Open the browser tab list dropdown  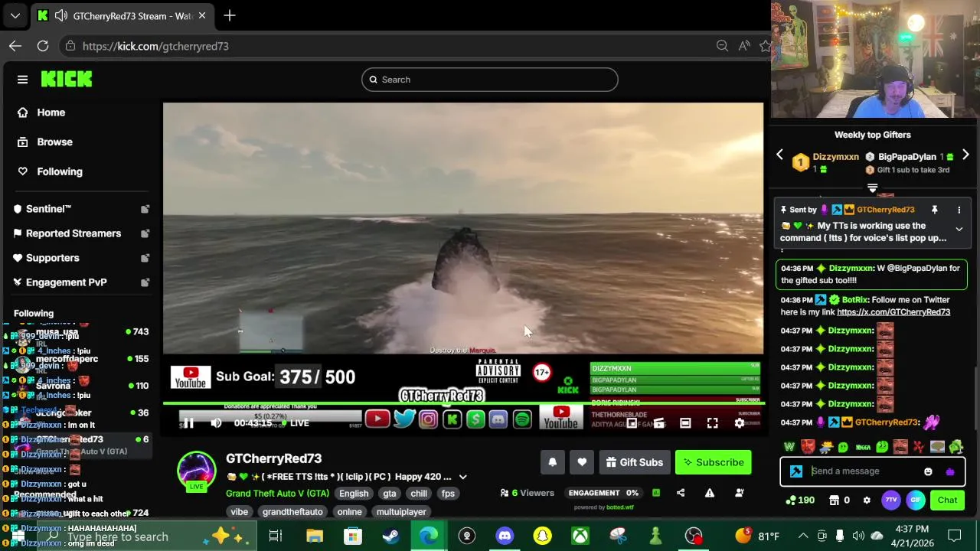pyautogui.click(x=15, y=15)
